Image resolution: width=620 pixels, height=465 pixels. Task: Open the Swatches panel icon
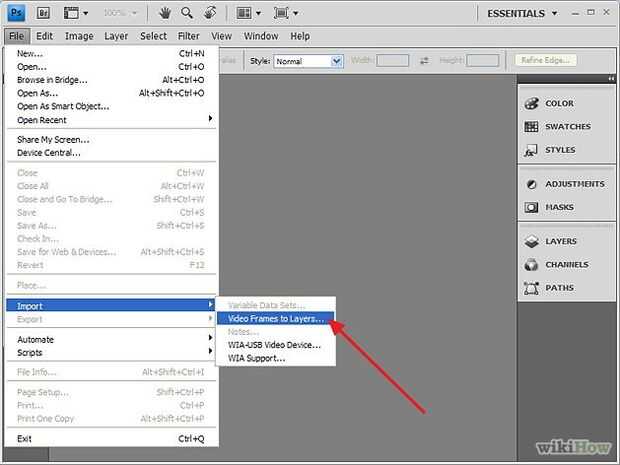click(531, 127)
